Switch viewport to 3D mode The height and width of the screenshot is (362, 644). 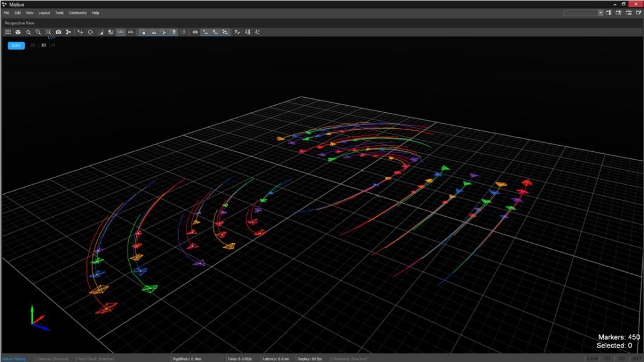coord(44,45)
